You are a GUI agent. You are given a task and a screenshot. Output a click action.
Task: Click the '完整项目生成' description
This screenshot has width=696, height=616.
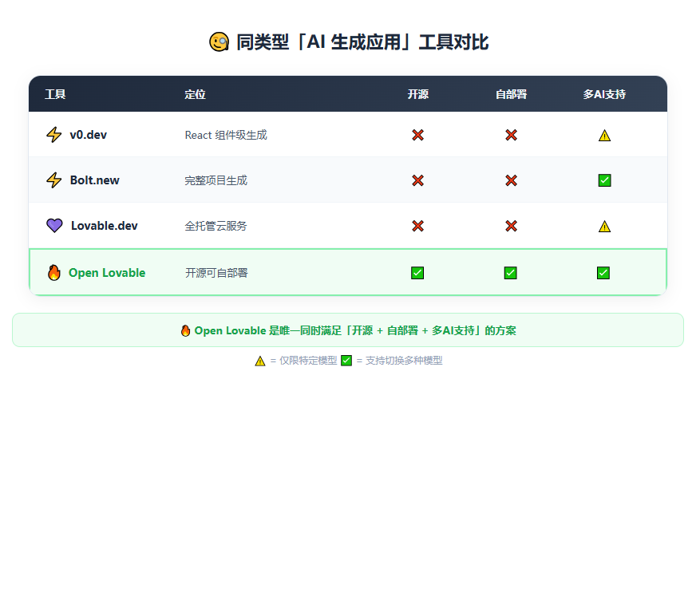216,180
